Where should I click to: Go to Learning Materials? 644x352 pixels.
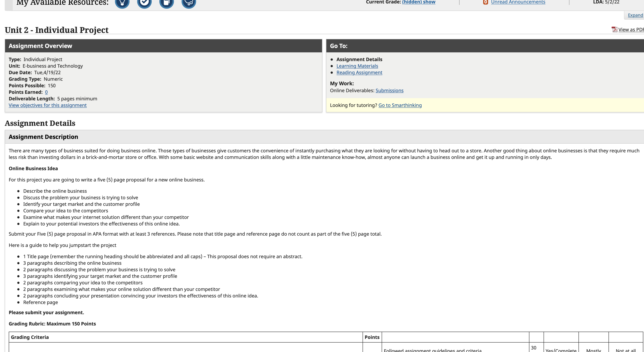(357, 66)
